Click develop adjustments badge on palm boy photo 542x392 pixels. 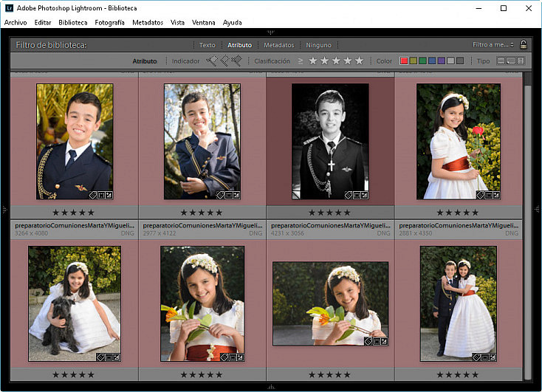(109, 196)
